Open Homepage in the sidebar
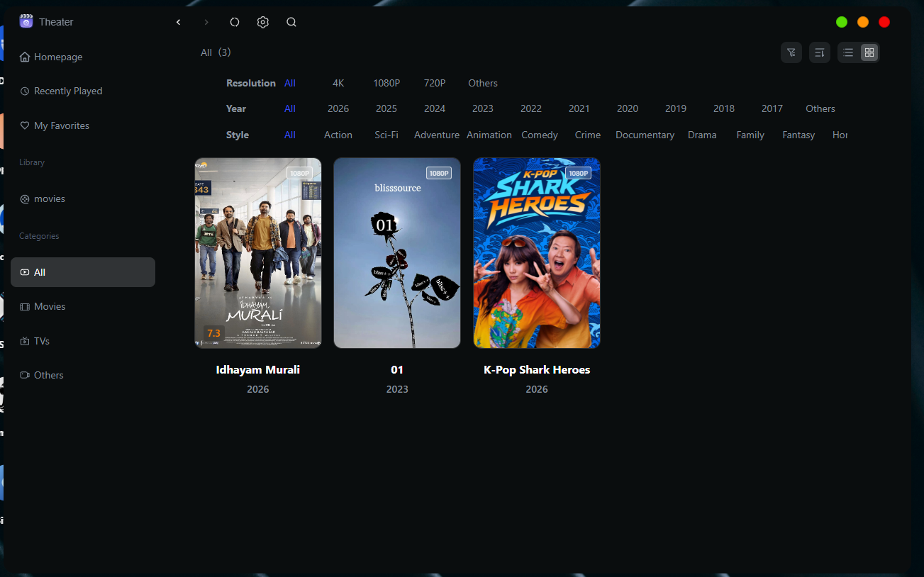Screen dimensions: 924x577 pyautogui.click(x=83, y=57)
